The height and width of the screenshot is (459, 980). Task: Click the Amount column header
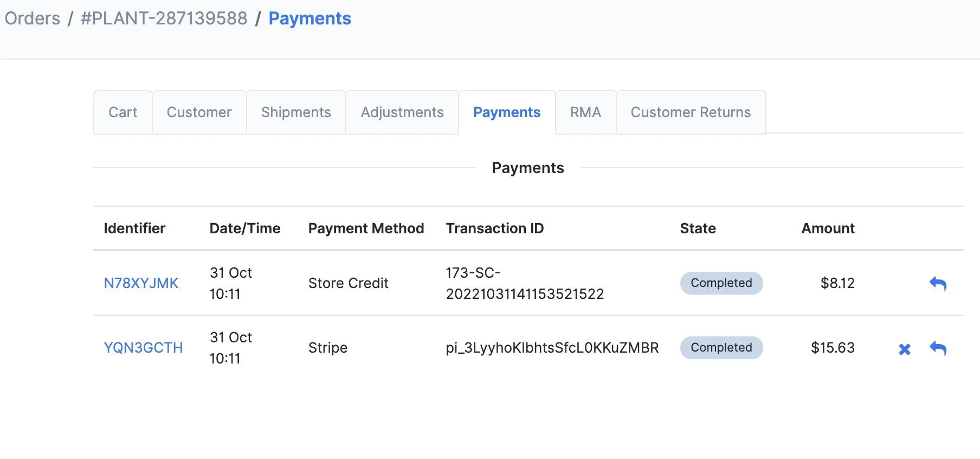click(828, 228)
